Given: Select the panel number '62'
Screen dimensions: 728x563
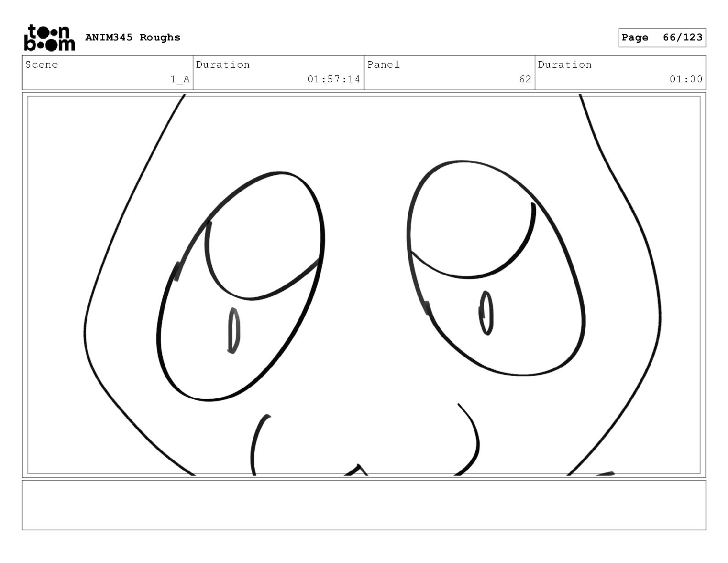Looking at the screenshot, I should (x=525, y=79).
